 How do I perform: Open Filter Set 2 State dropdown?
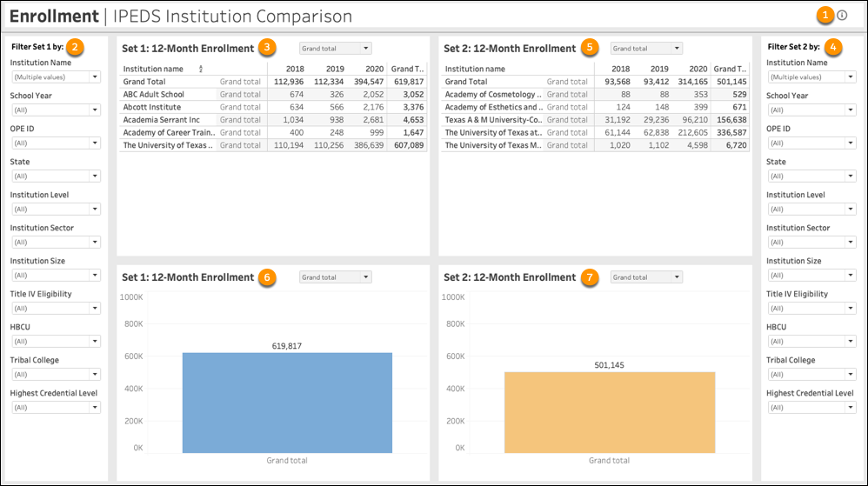coord(812,176)
